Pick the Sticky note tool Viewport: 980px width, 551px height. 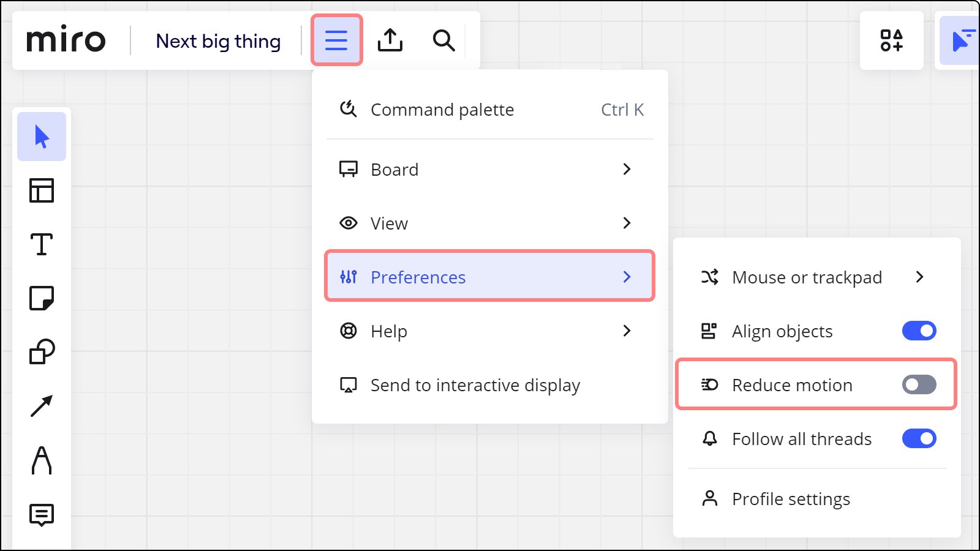pyautogui.click(x=42, y=298)
